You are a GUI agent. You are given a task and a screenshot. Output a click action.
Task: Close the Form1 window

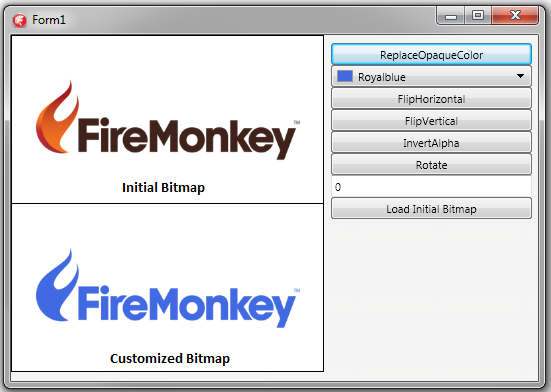click(515, 16)
